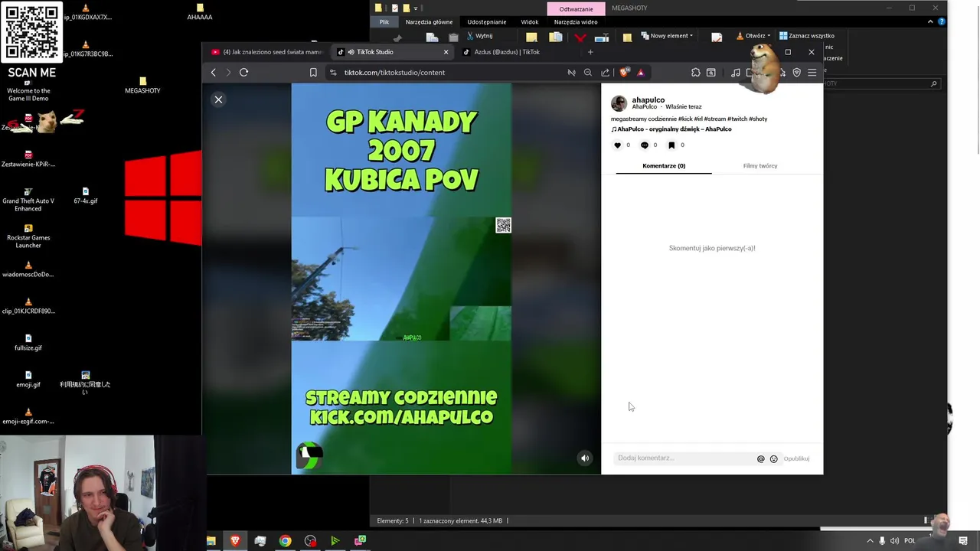Viewport: 980px width, 551px height.
Task: Go back in the Brave browser
Action: [x=214, y=73]
